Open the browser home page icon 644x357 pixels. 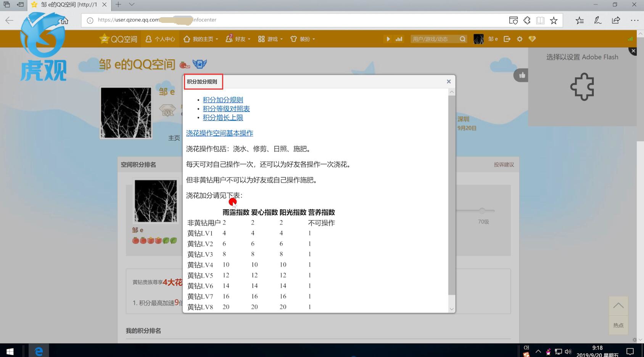tap(64, 20)
